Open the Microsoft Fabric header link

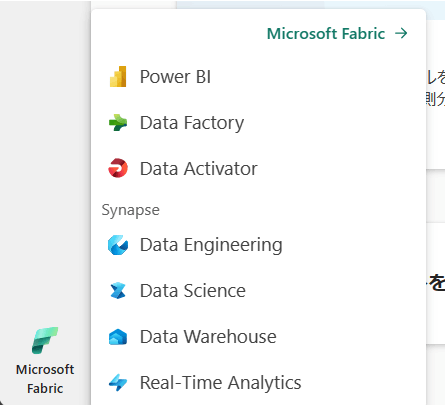pos(337,33)
